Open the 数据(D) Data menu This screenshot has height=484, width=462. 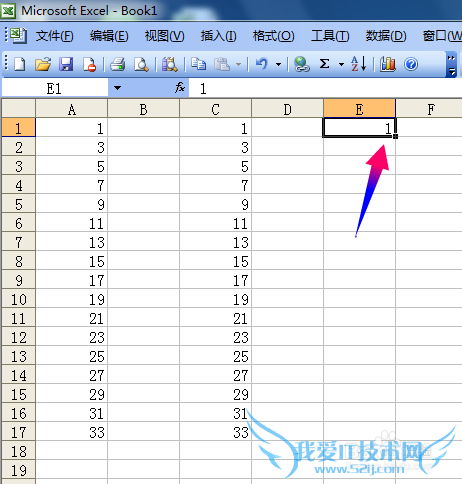pos(386,36)
